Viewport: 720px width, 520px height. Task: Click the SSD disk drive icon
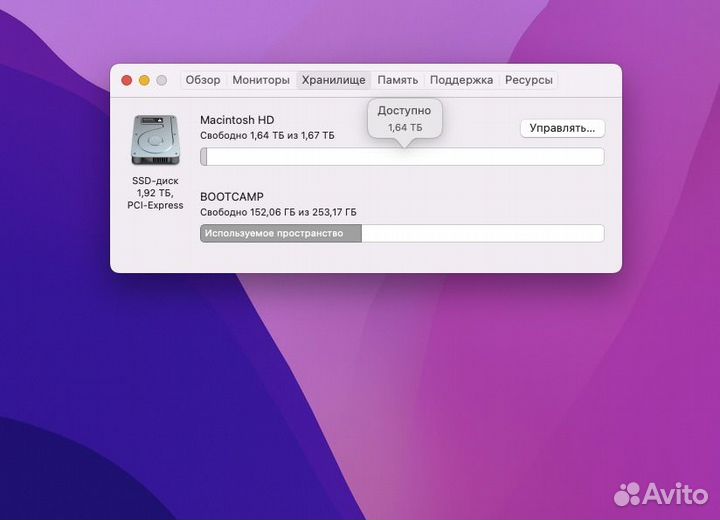point(155,140)
